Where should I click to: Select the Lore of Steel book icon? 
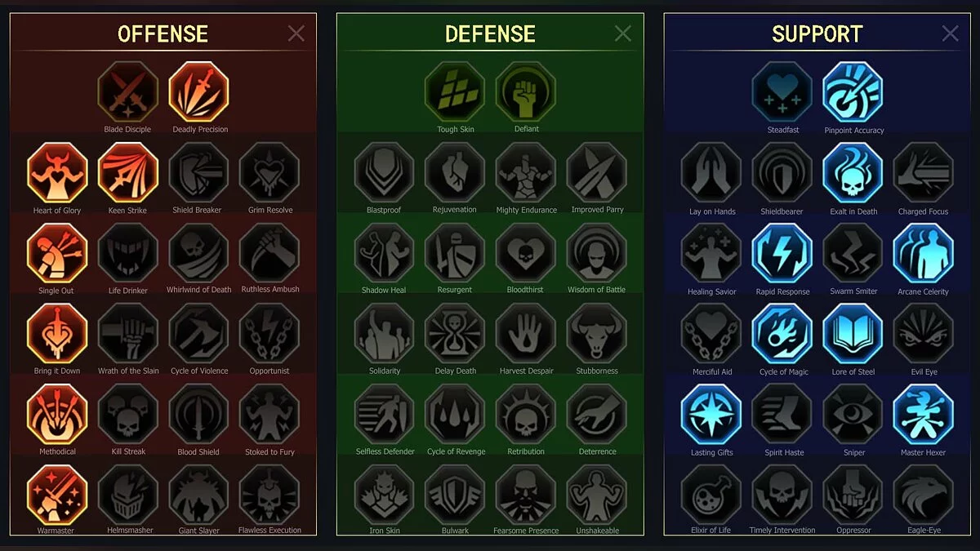(853, 334)
